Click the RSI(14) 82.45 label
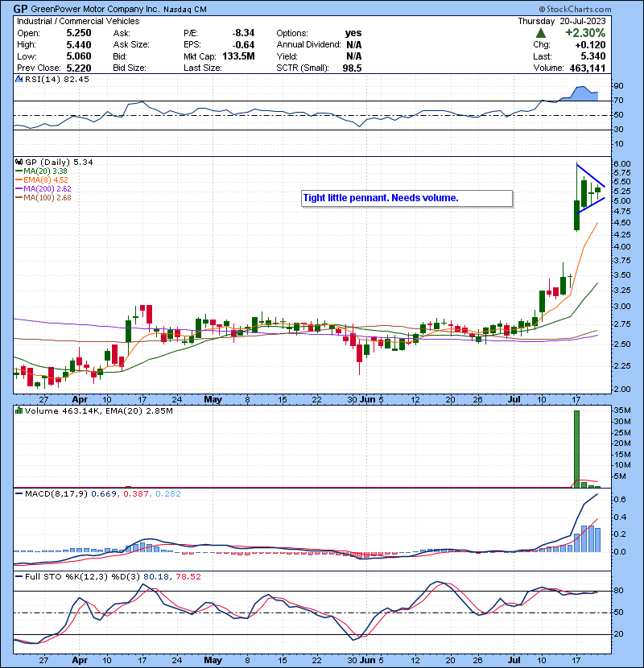The width and height of the screenshot is (644, 668). (x=56, y=79)
